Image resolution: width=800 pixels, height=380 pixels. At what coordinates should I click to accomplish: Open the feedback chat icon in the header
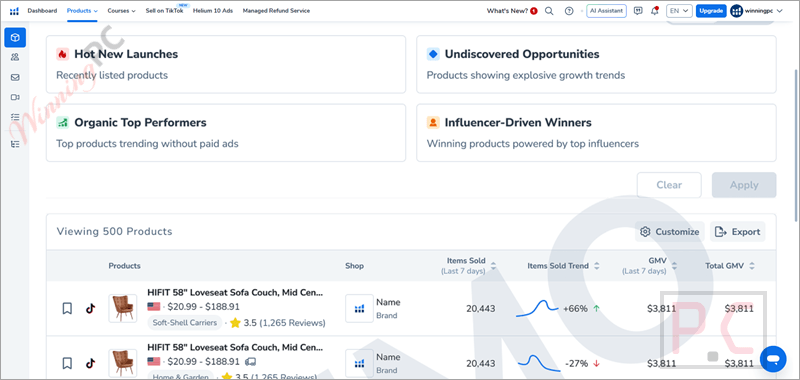tap(638, 11)
